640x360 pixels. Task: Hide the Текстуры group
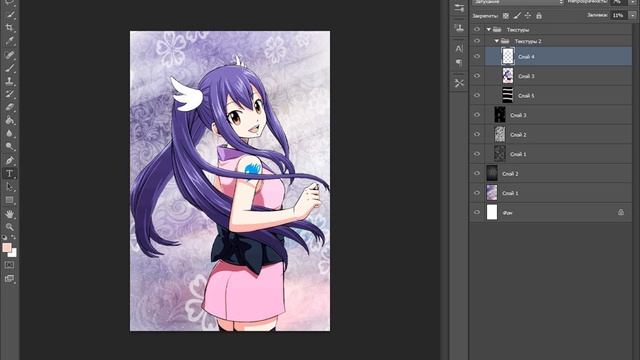(477, 29)
